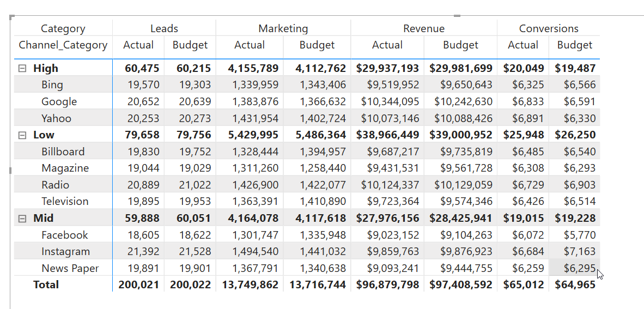Screen dimensions: 644x309
Task: Select the Yahoo row label
Action: [56, 118]
